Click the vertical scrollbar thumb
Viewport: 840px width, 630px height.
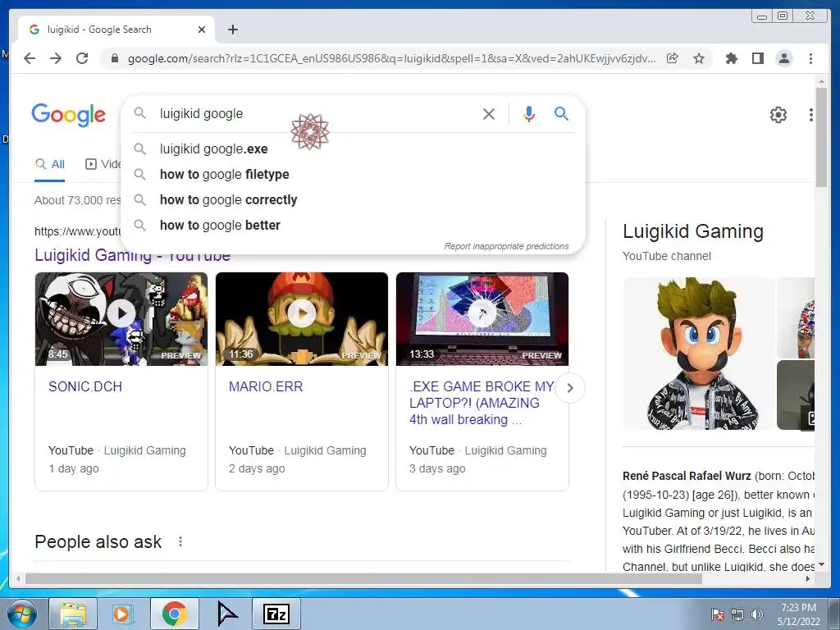821,137
